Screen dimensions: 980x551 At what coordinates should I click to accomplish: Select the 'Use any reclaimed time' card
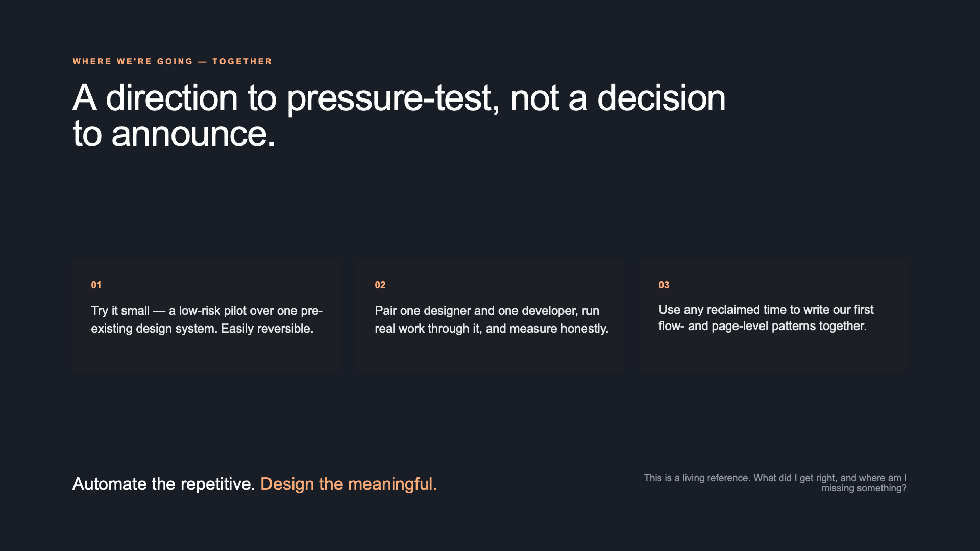point(774,315)
